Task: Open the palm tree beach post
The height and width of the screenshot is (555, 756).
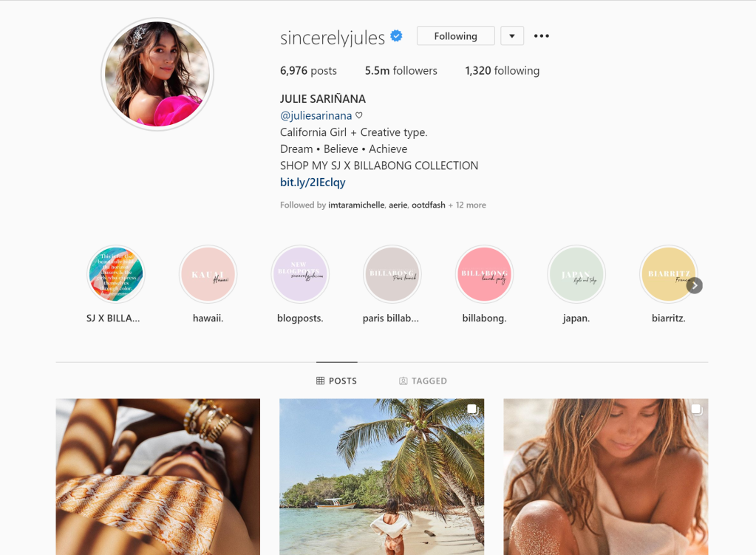Action: tap(382, 477)
